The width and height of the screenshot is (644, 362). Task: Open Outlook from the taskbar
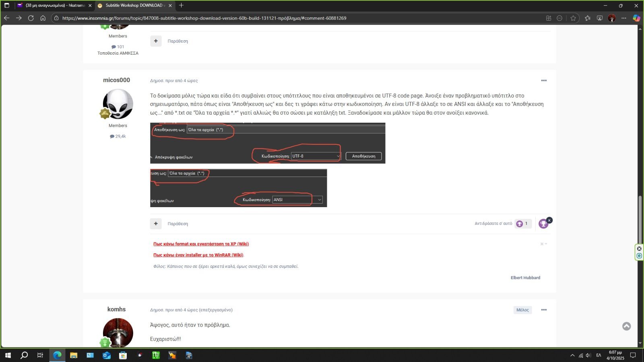tap(107, 355)
